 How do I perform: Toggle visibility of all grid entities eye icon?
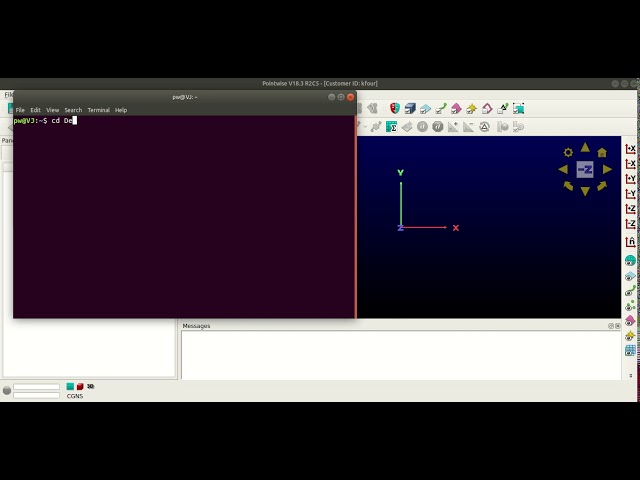(x=630, y=260)
